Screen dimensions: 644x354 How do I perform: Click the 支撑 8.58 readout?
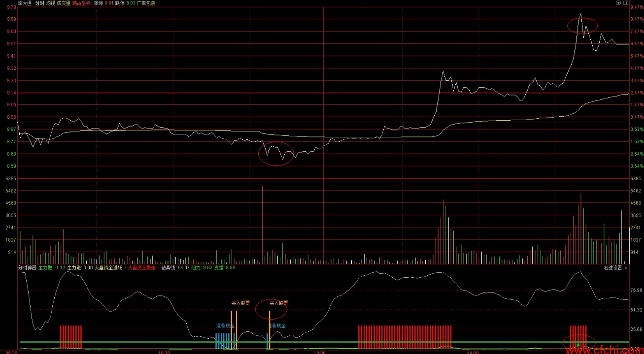(x=225, y=268)
